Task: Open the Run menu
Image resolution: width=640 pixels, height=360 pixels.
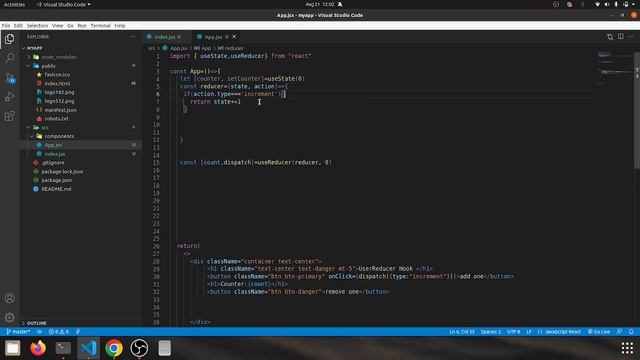Action: pos(82,25)
